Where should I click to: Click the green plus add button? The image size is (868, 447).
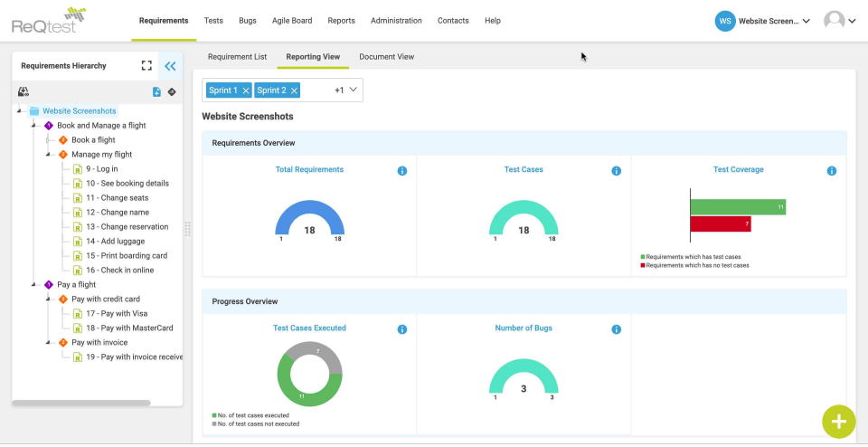[839, 422]
